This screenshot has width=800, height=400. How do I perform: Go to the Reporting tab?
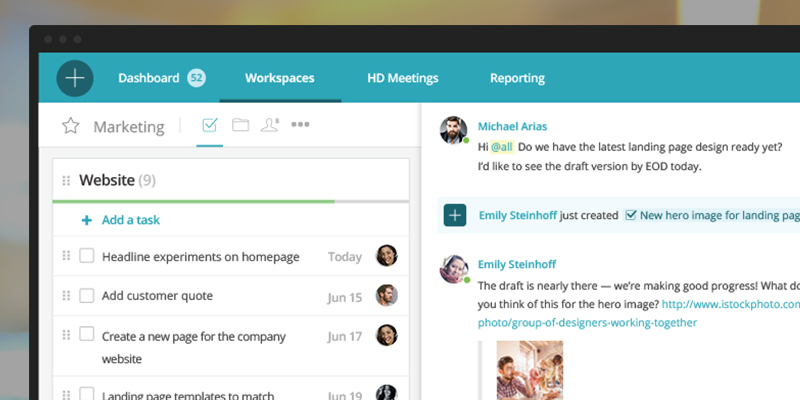click(x=517, y=78)
